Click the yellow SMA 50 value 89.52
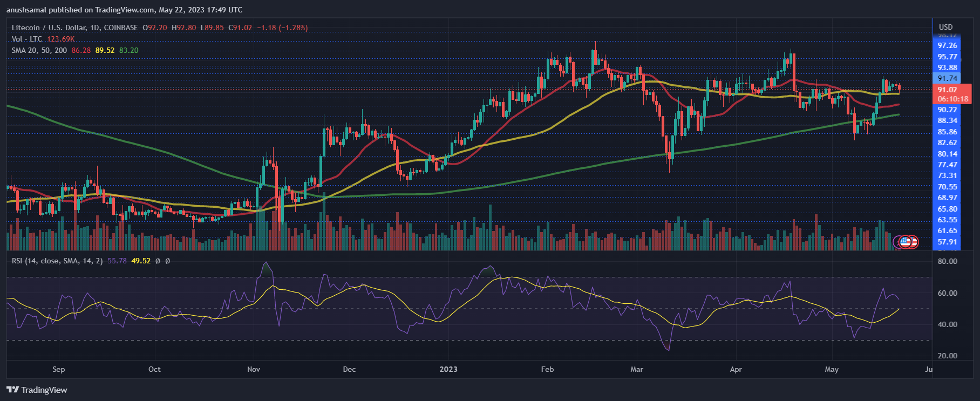The image size is (980, 401). tap(105, 50)
